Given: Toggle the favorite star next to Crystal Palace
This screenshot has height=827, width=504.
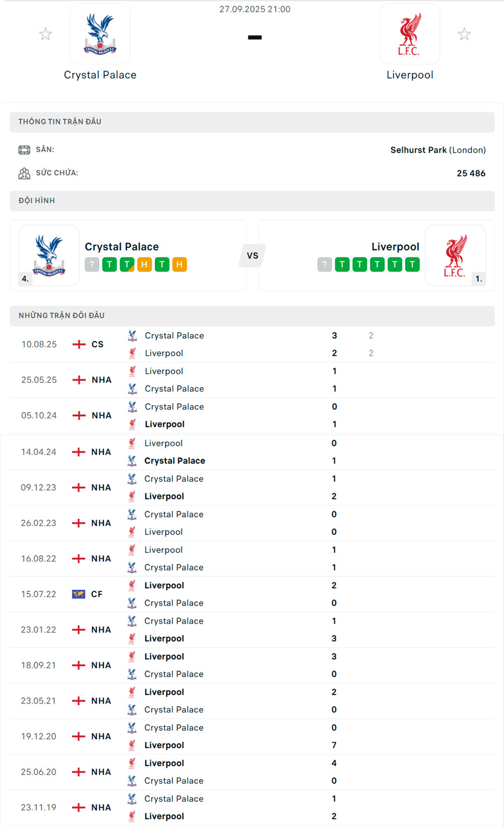Looking at the screenshot, I should [x=45, y=34].
